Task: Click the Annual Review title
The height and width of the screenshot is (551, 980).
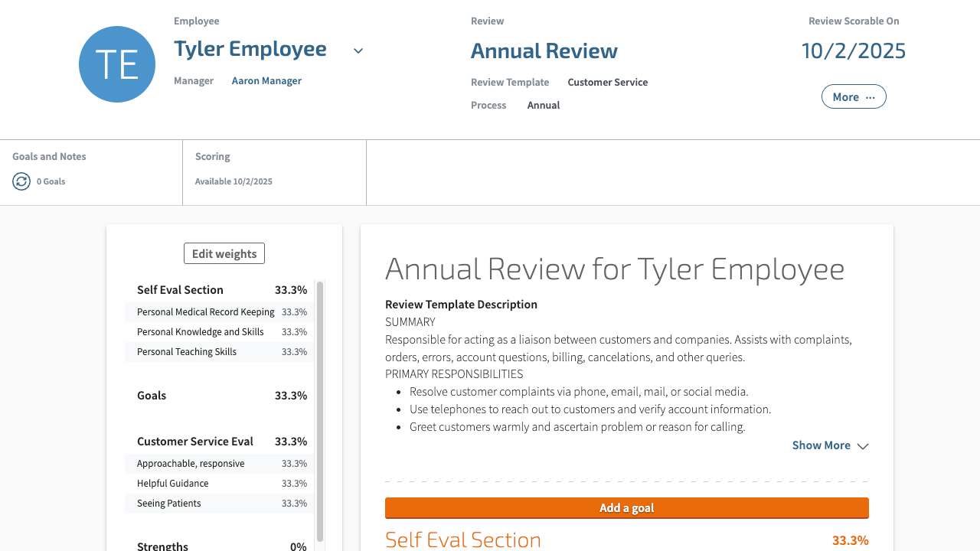Action: (x=544, y=51)
